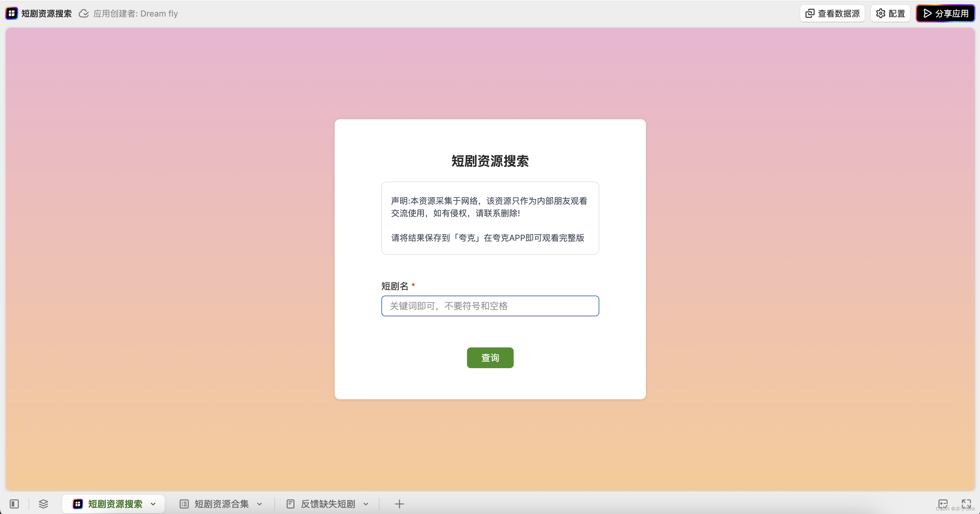Viewport: 980px width, 514px height.
Task: Click the cloud sync status icon
Action: pos(84,14)
